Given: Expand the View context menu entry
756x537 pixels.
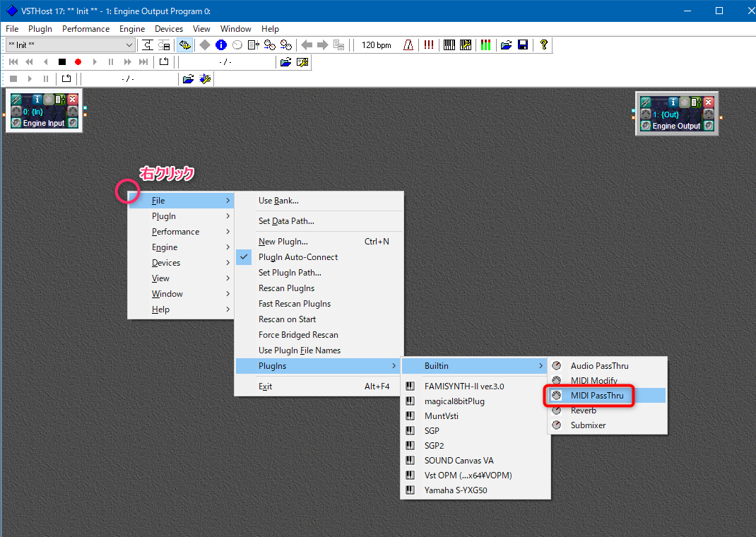Looking at the screenshot, I should pos(181,278).
